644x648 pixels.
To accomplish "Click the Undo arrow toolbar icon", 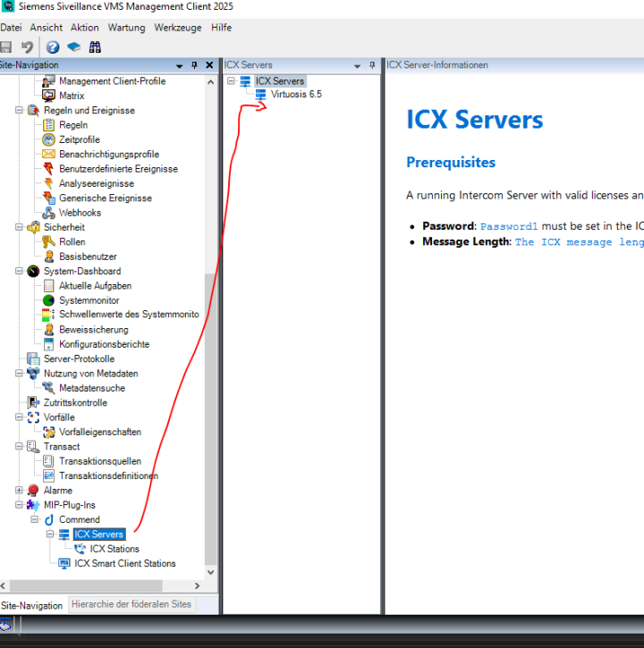I will coord(27,47).
